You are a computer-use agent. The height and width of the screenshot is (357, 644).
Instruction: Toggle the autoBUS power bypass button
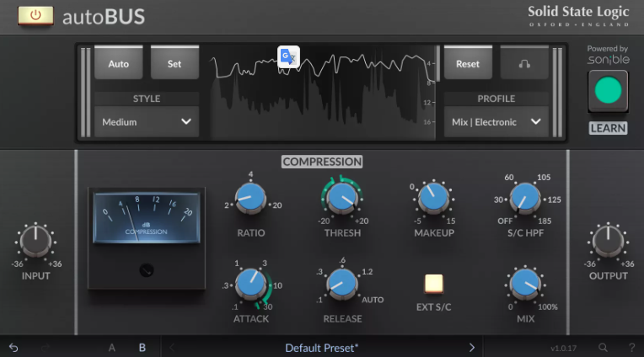[x=35, y=16]
